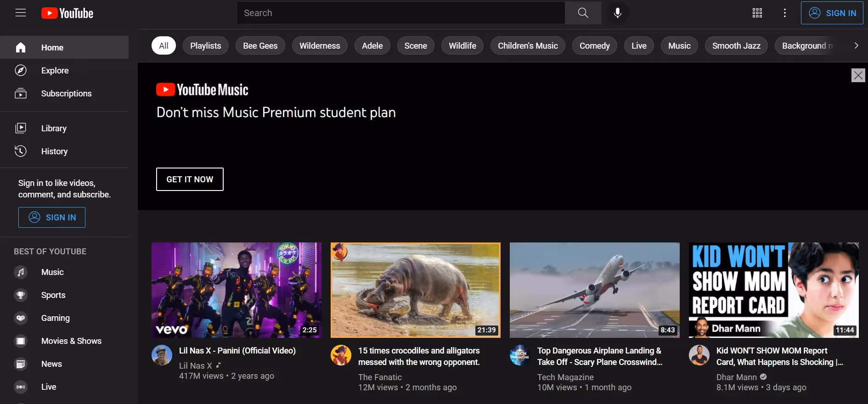This screenshot has height=404, width=868.
Task: Open Lil Nas X Panini video thumbnail
Action: click(237, 290)
